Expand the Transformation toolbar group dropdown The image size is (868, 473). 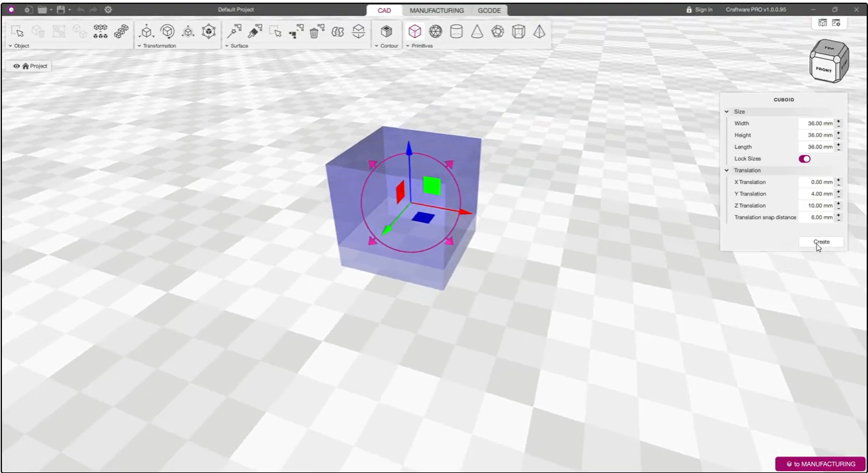139,46
